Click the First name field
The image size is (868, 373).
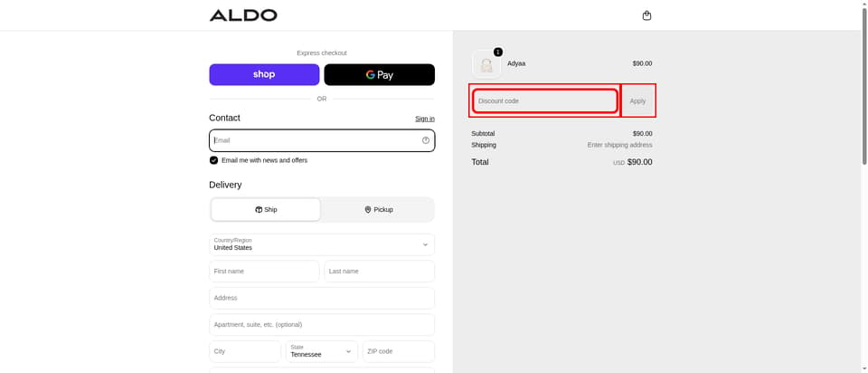coord(264,272)
